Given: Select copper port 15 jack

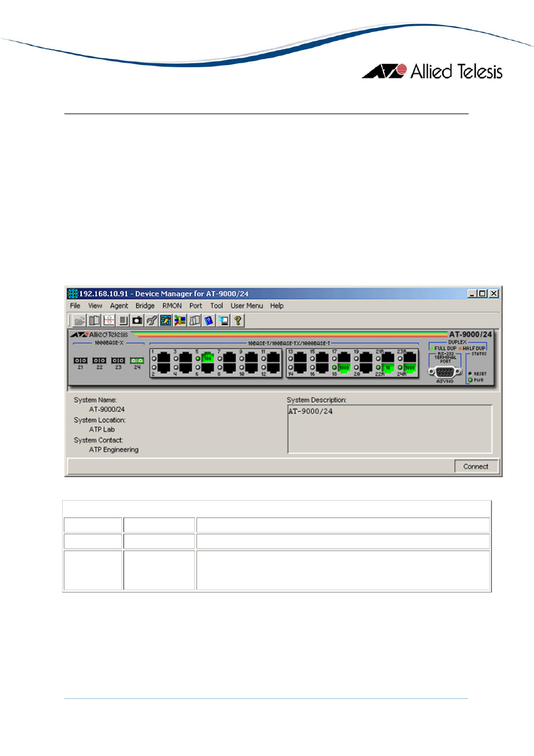Looking at the screenshot, I should [x=322, y=357].
